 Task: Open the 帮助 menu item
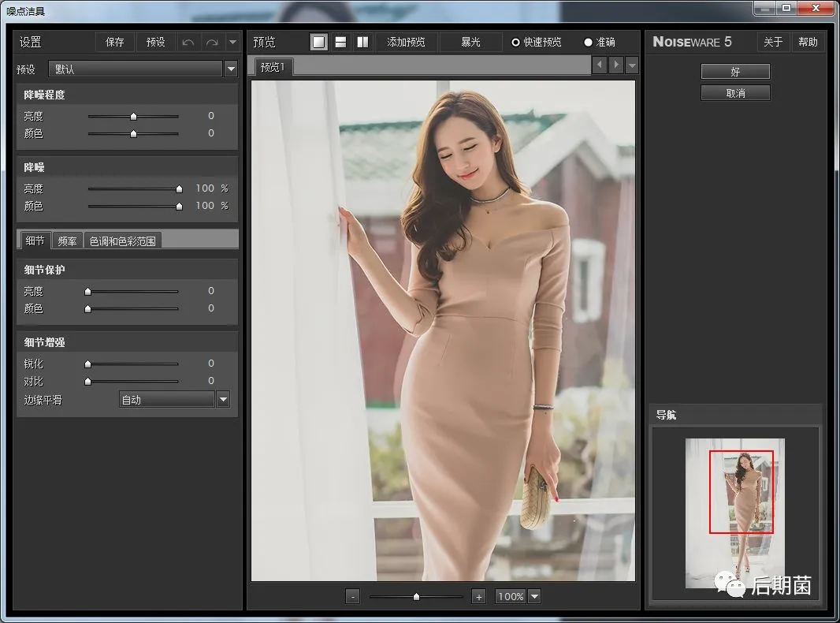pyautogui.click(x=808, y=43)
